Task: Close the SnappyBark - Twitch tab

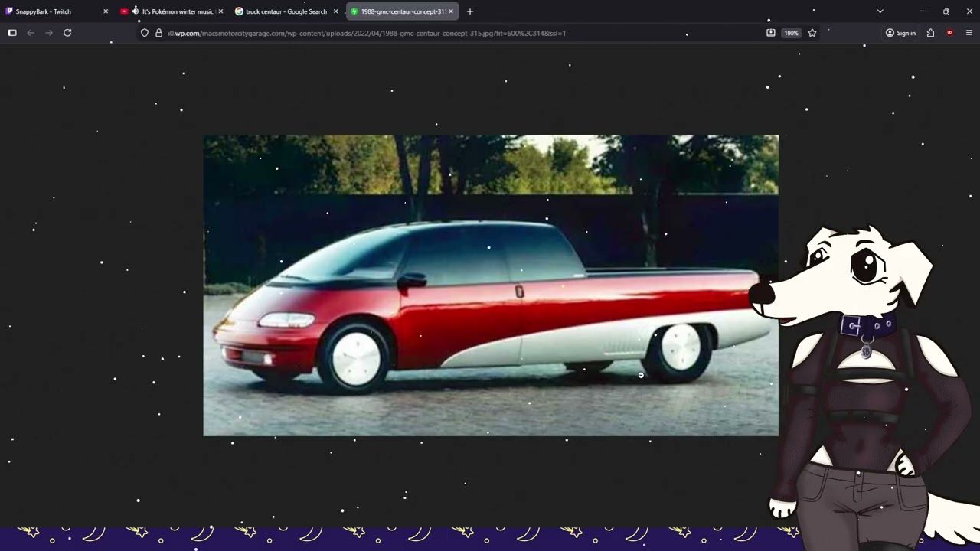Action: (x=106, y=11)
